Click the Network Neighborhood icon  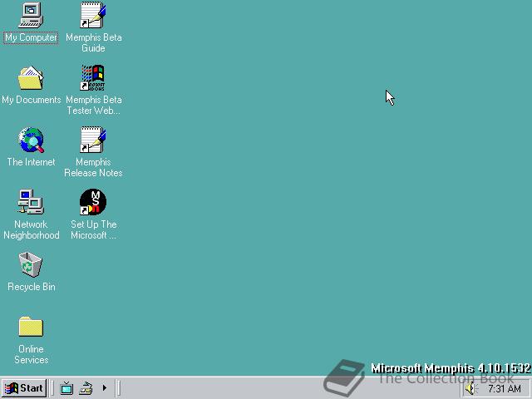click(x=31, y=202)
